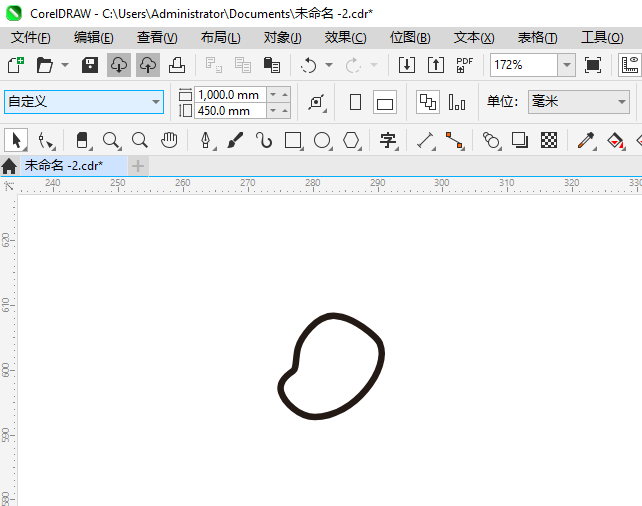This screenshot has width=642, height=506.
Task: Click the Export icon with up arrow
Action: pos(436,65)
